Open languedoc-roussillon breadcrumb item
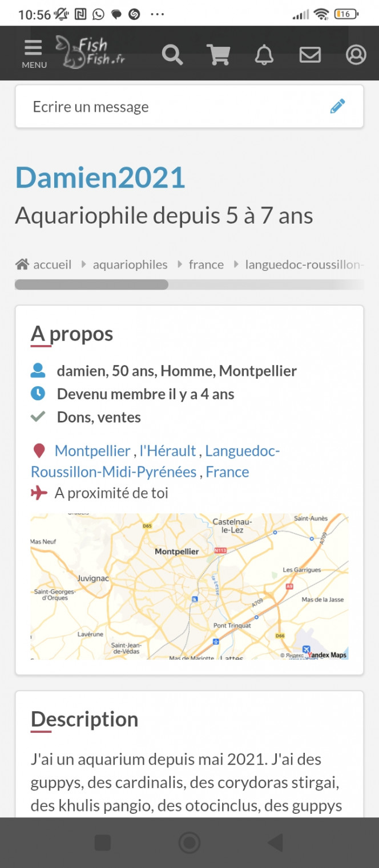The image size is (379, 868). (x=303, y=265)
